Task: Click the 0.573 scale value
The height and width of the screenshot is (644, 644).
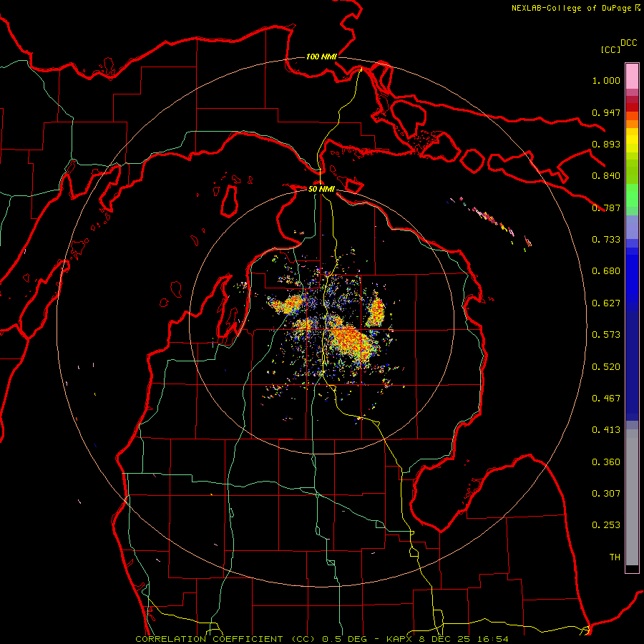Action: coord(606,335)
